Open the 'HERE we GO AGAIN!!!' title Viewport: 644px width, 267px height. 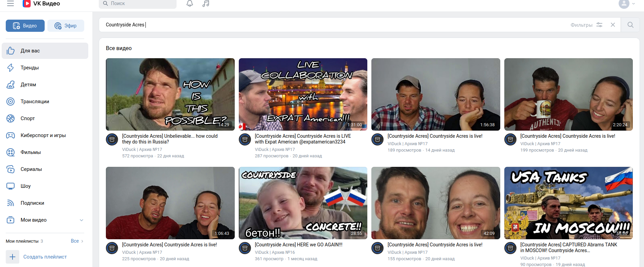coord(299,245)
